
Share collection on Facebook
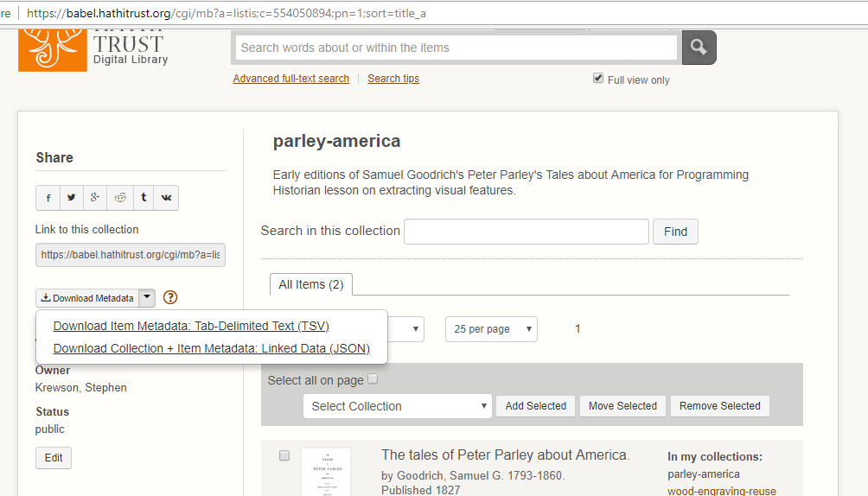(48, 198)
